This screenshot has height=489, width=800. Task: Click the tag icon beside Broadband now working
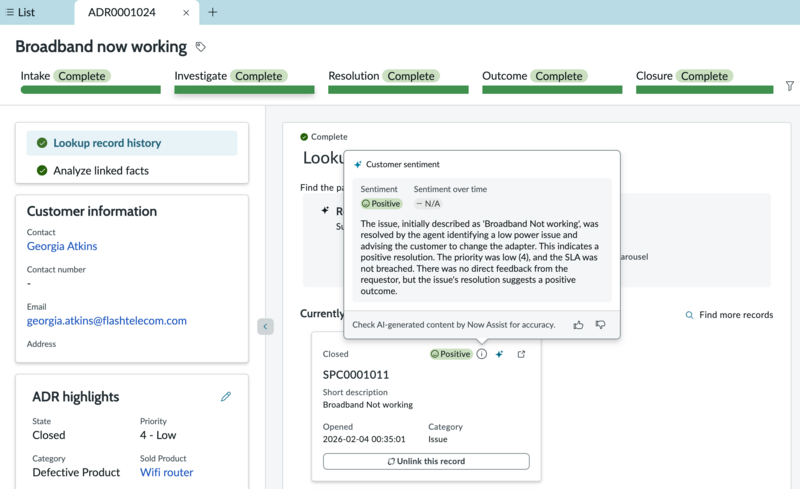[201, 47]
